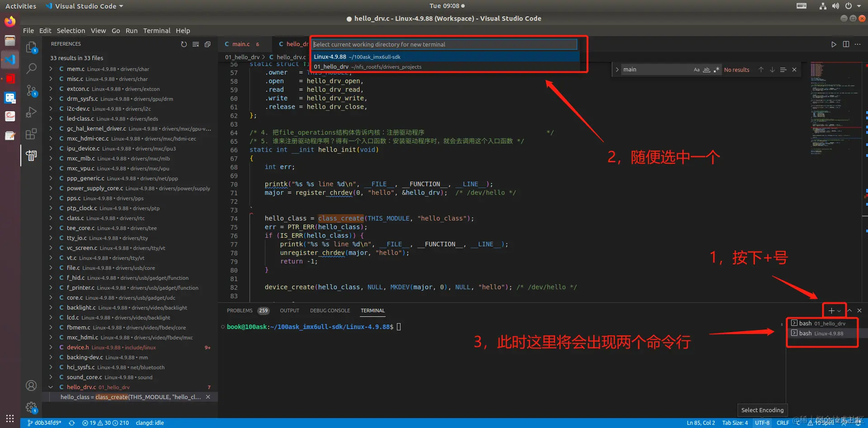The height and width of the screenshot is (428, 868).
Task: Expand the class.c reference results
Action: 51,218
